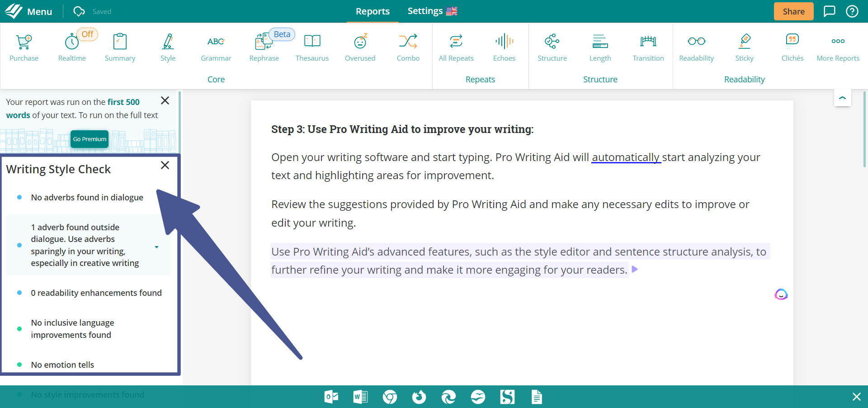The image size is (868, 408).
Task: Click the cloud Saved status icon
Action: pos(79,11)
